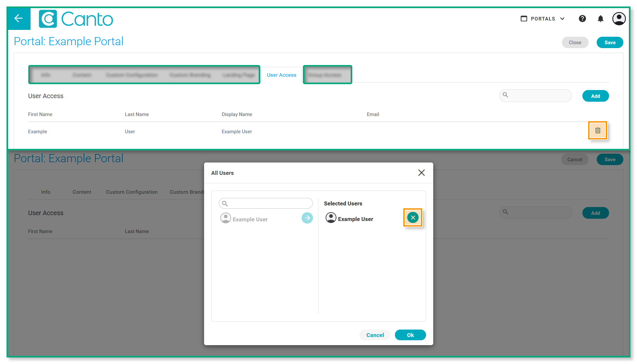Click the back arrow icon
Image resolution: width=637 pixels, height=364 pixels.
tap(19, 19)
